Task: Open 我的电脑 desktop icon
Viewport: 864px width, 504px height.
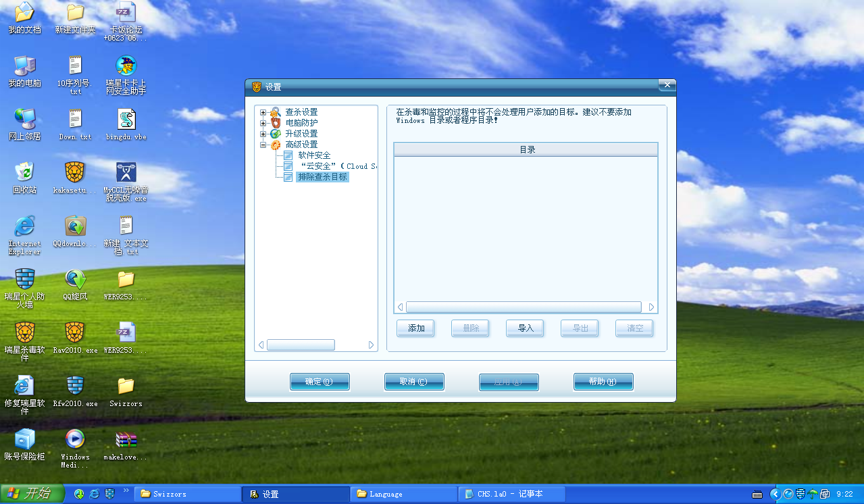Action: pos(24,72)
